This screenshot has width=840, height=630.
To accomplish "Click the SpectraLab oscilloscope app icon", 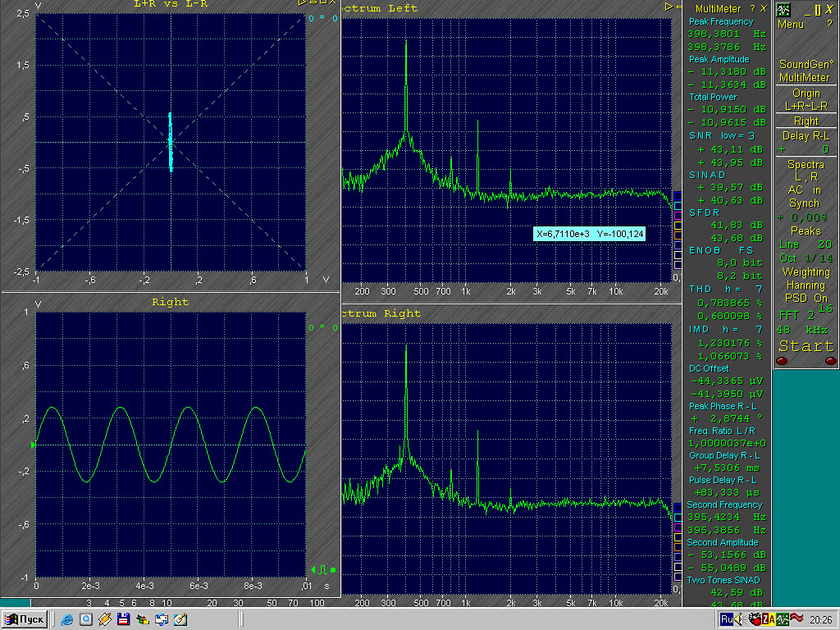I will point(783,10).
